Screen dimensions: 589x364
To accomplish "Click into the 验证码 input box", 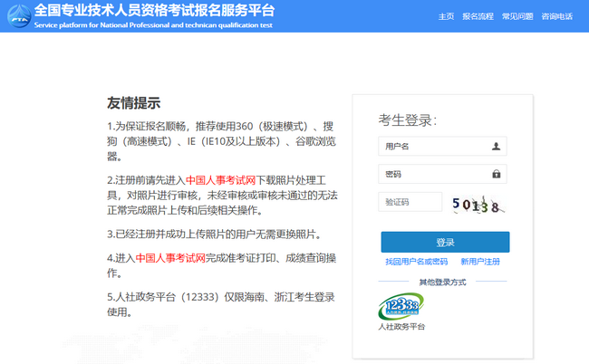I will tap(410, 202).
